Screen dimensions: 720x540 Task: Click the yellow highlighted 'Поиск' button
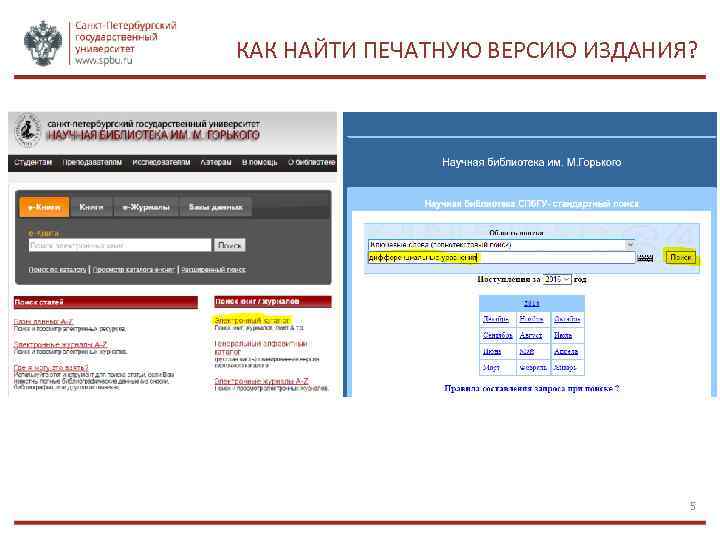point(681,258)
